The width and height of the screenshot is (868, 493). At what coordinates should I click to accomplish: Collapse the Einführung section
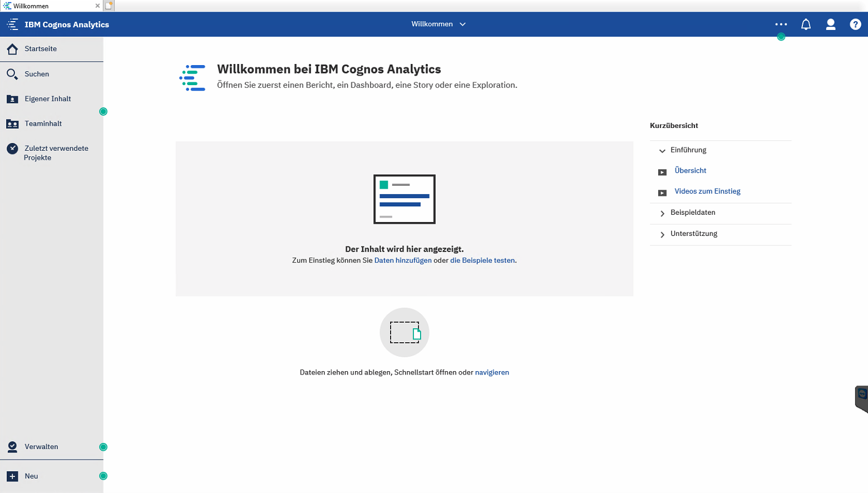tap(662, 150)
